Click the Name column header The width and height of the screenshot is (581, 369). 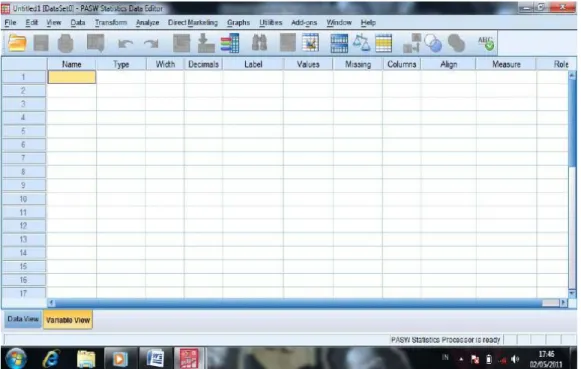tap(72, 64)
